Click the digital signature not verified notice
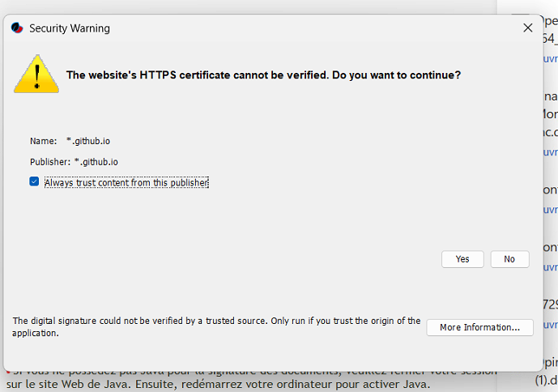Image resolution: width=558 pixels, height=392 pixels. pyautogui.click(x=216, y=327)
